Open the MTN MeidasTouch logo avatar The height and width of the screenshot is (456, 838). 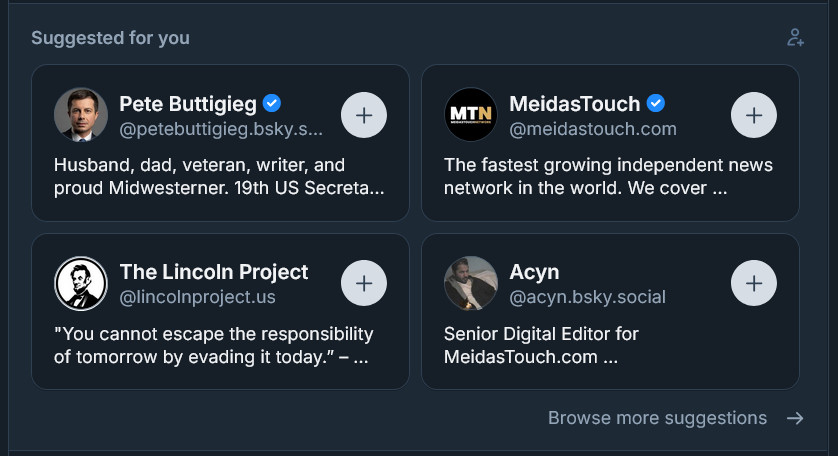coord(471,114)
